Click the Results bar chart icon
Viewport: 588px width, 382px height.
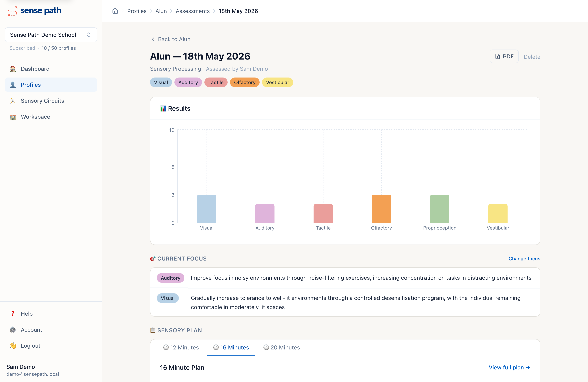pos(163,108)
